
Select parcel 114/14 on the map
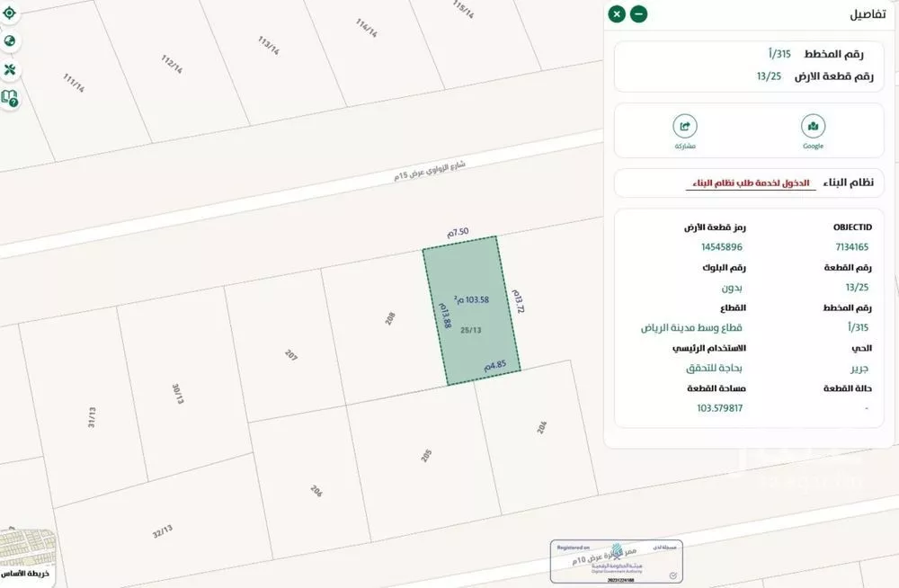click(x=367, y=28)
